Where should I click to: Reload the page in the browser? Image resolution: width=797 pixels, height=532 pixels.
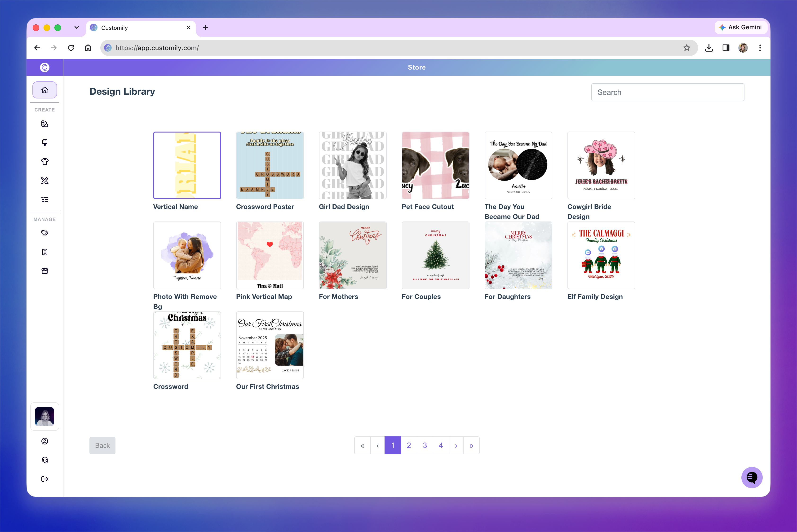[x=71, y=48]
